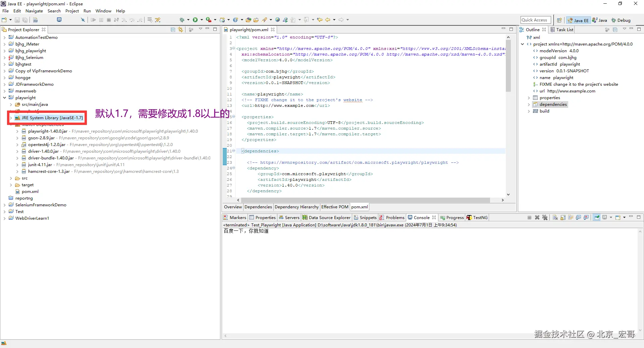Switch to the Servers tab
This screenshot has width=644, height=348.
(289, 217)
